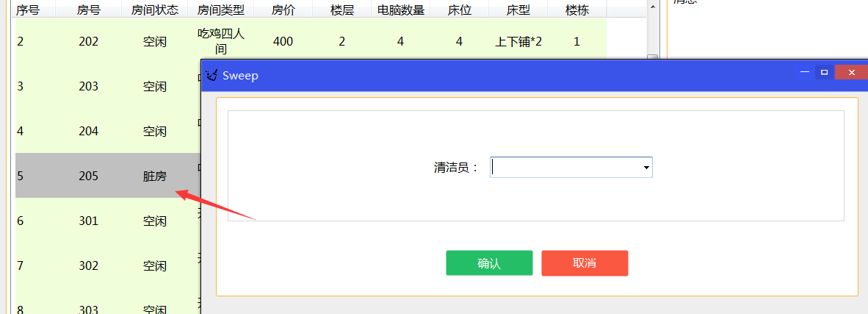The width and height of the screenshot is (868, 314).
Task: Click the 上下铺*2 bed type cell
Action: click(518, 41)
